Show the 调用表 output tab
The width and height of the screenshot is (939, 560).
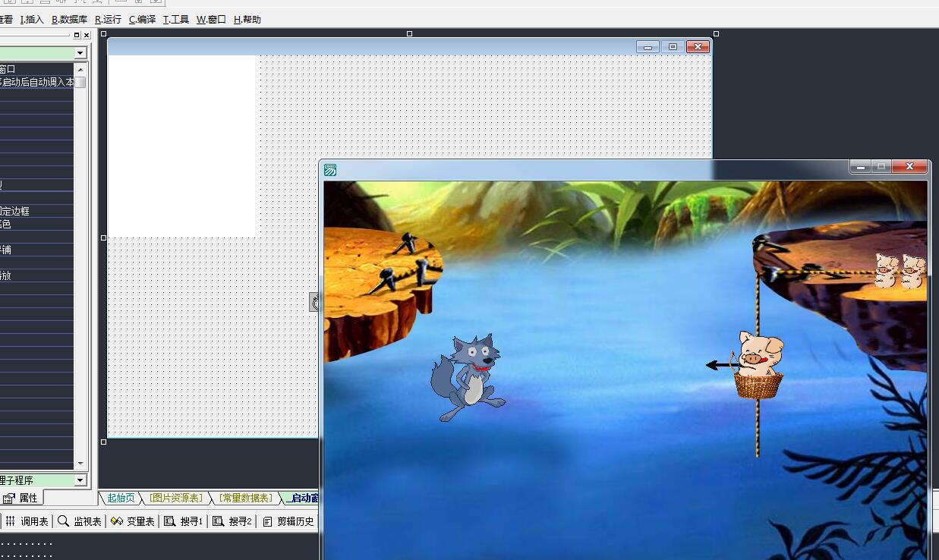[x=27, y=521]
